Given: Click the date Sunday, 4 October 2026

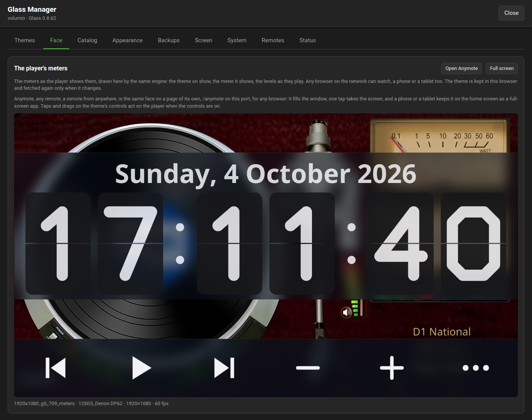Looking at the screenshot, I should 266,174.
